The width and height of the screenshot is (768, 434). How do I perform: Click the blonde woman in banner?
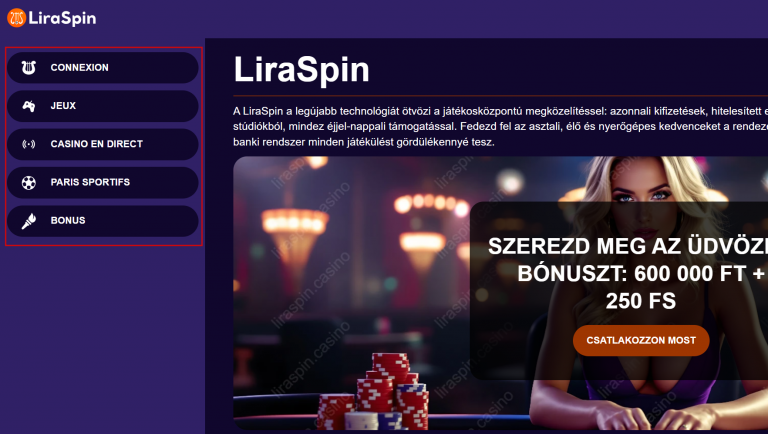coord(651,294)
